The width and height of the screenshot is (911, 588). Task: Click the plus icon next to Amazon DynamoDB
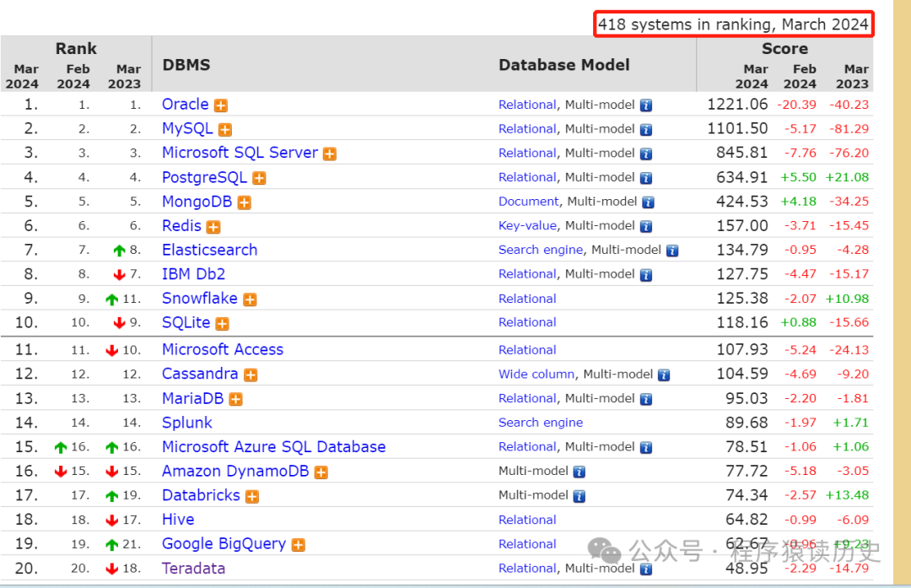point(321,472)
